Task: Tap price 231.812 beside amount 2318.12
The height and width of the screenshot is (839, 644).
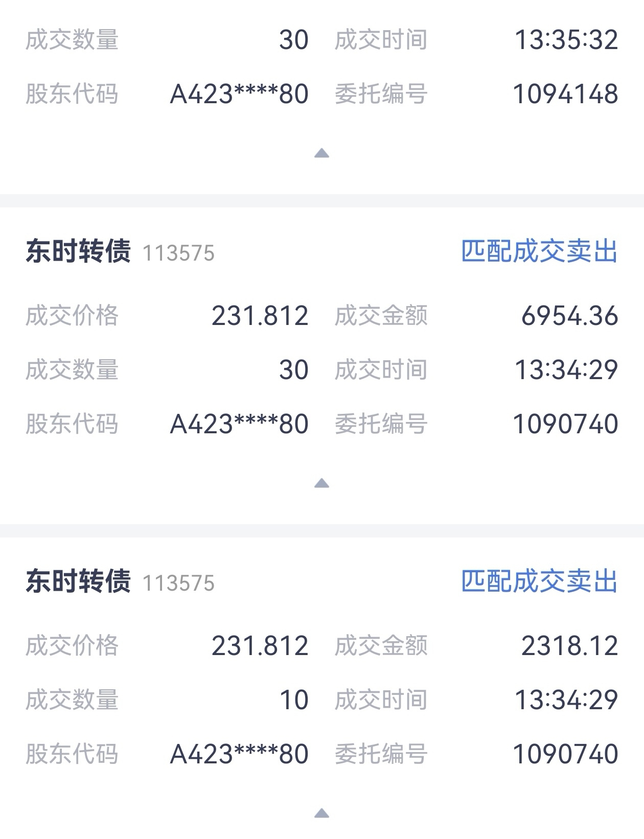Action: pos(260,646)
